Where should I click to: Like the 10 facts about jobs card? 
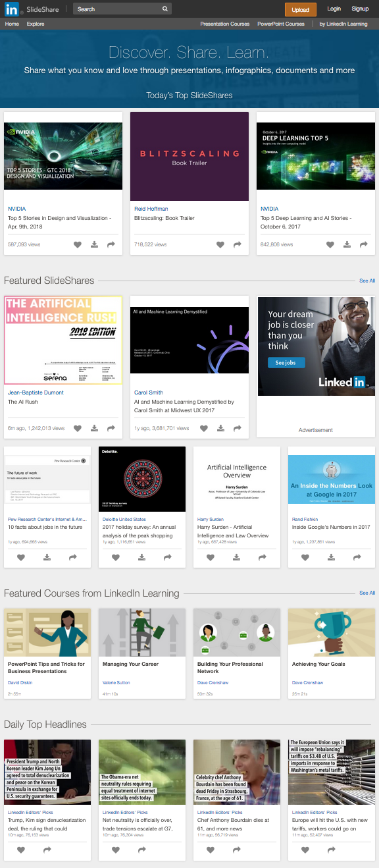pyautogui.click(x=21, y=557)
